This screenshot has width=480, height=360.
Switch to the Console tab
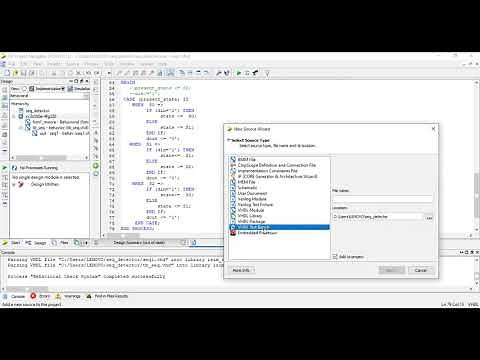(14, 296)
